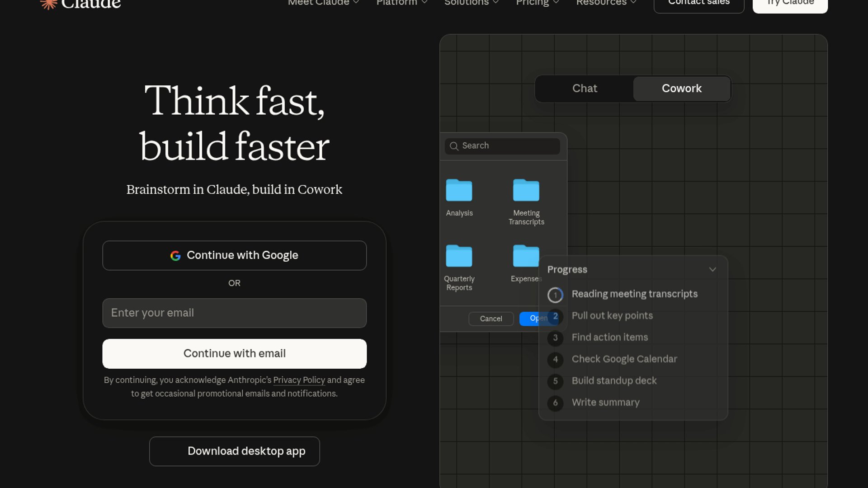Open the Pricing menu
Image resolution: width=868 pixels, height=488 pixels.
pyautogui.click(x=537, y=3)
